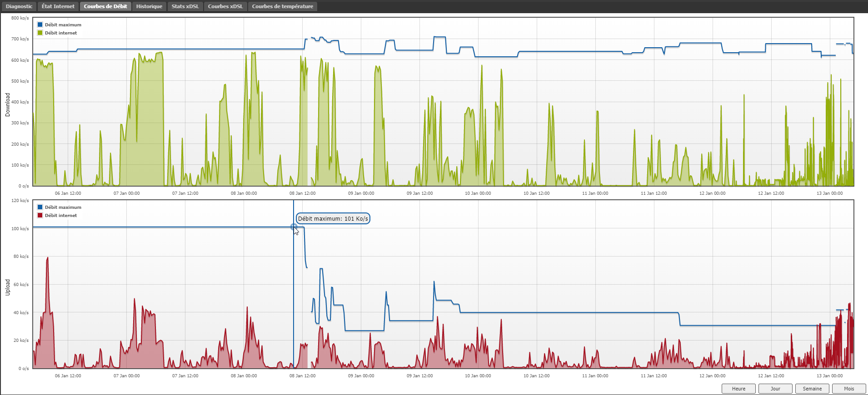Click the Débit maximum 101 Ko/s tooltip

point(333,218)
